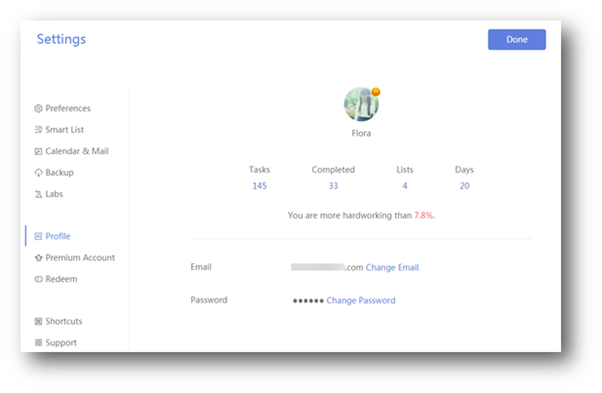
Task: Click the Calendar & Mail icon
Action: coord(38,151)
